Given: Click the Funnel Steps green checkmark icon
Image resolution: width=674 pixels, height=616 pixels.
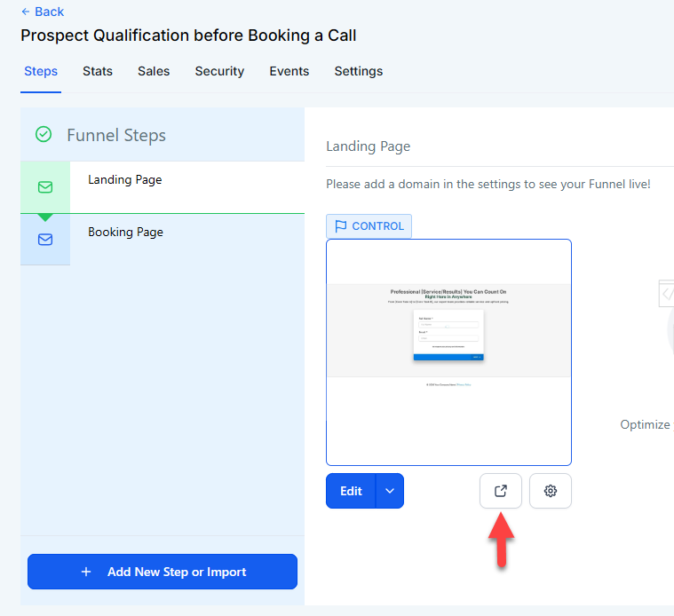Looking at the screenshot, I should coord(44,134).
